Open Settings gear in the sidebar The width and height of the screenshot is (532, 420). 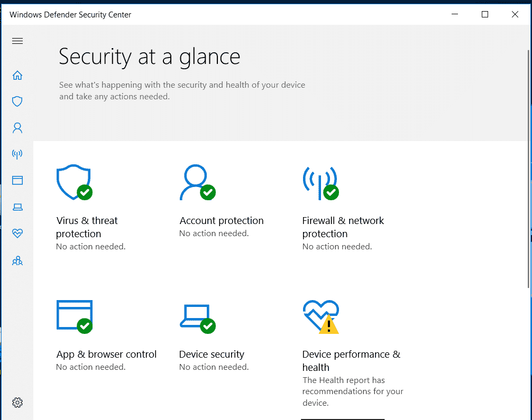point(17,403)
